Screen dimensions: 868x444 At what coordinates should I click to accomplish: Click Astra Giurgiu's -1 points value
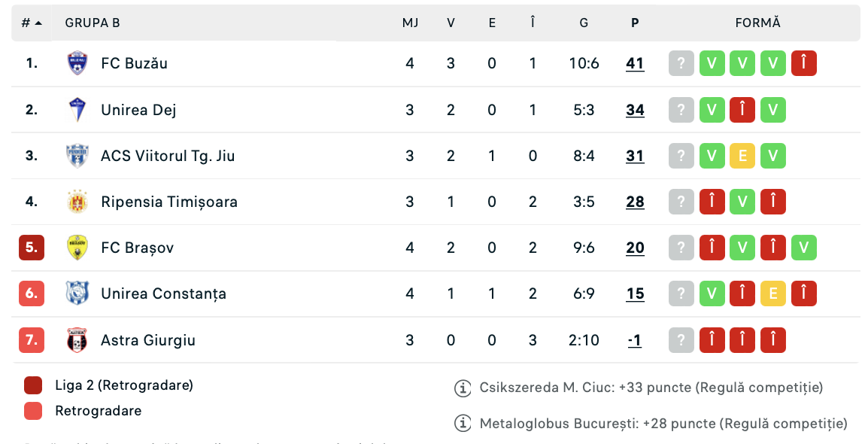[635, 340]
